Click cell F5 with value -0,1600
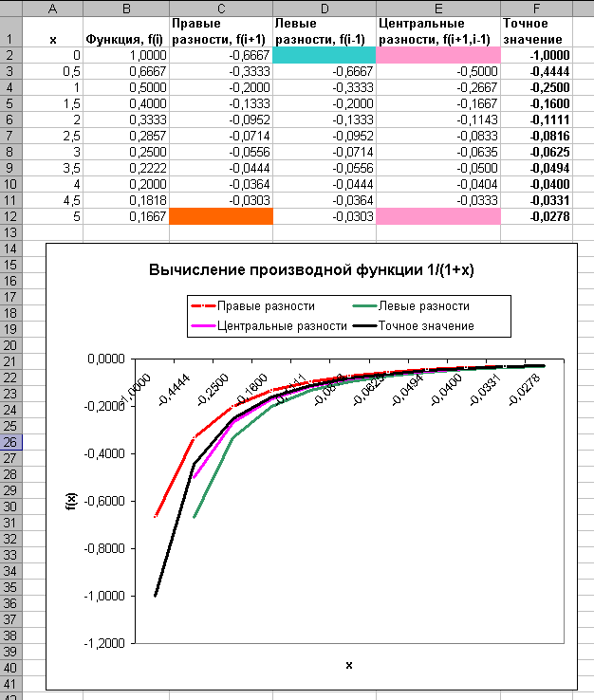This screenshot has width=594, height=700. 536,103
